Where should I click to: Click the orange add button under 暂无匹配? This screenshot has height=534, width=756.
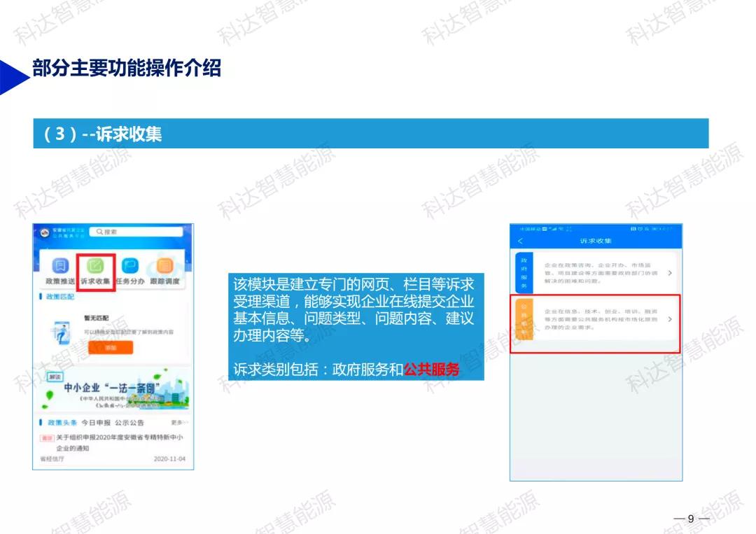pos(111,348)
